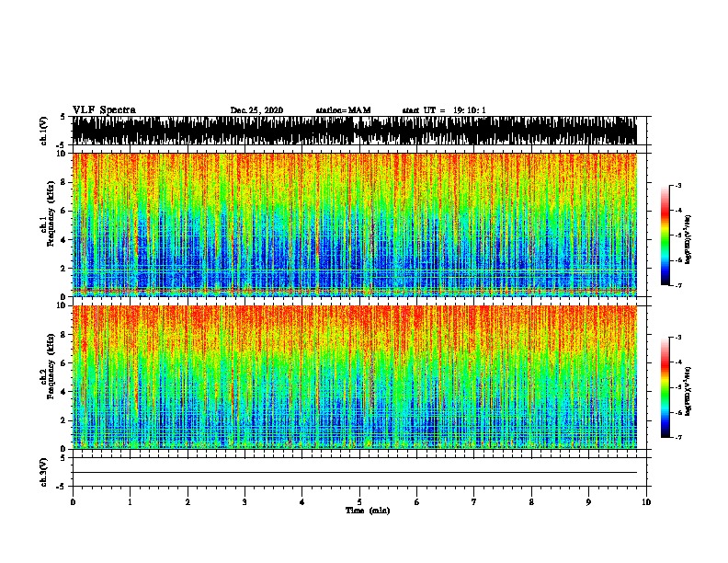Click the '9' tick on the Time axis

[x=588, y=502]
